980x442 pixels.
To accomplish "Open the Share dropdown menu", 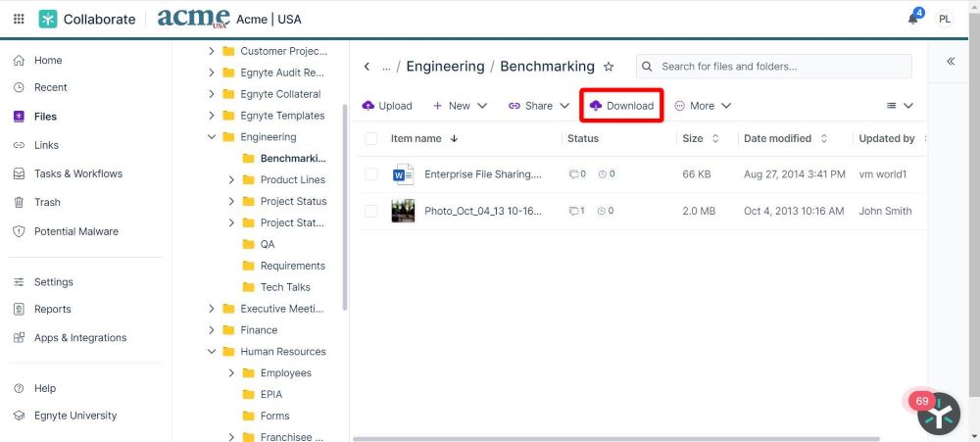I will coord(539,106).
